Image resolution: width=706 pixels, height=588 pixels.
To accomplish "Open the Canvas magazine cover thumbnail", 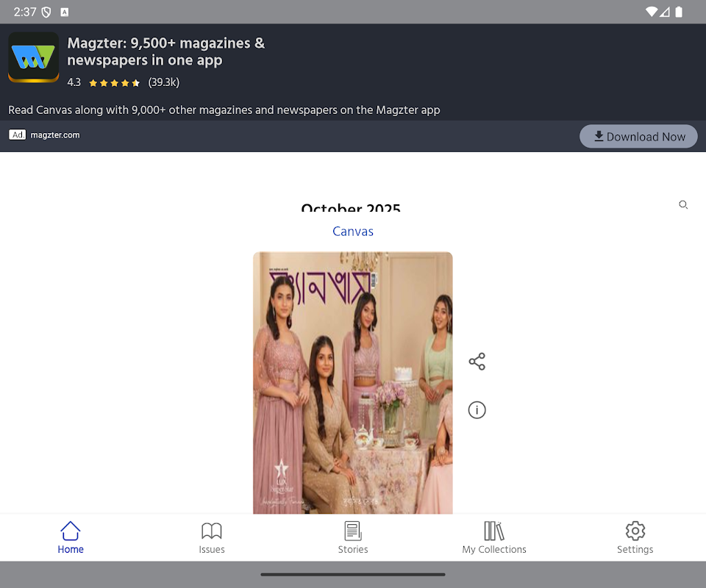I will click(x=353, y=382).
